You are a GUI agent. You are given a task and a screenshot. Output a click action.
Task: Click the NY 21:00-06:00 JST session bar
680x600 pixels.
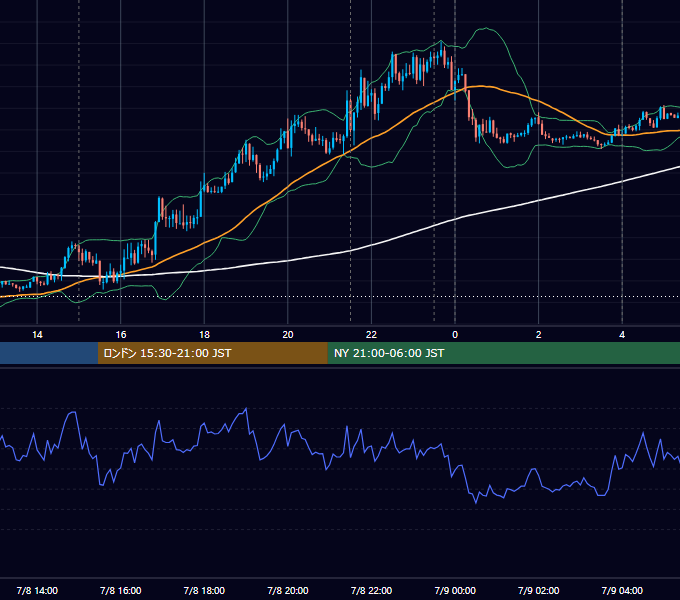tap(503, 353)
